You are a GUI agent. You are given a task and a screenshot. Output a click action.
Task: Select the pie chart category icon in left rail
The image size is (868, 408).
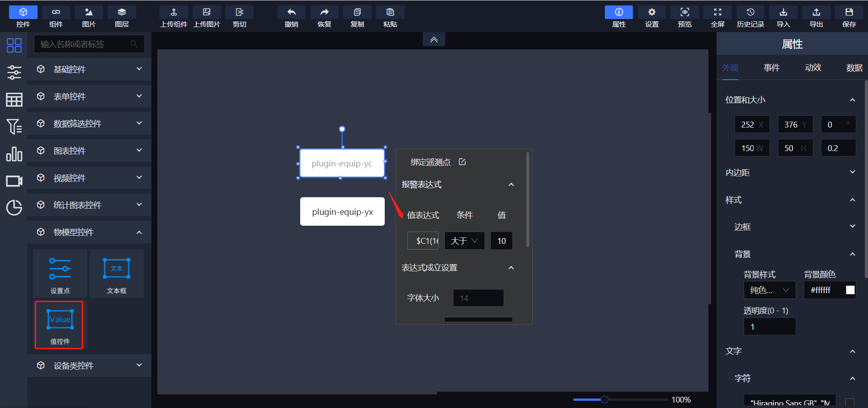tap(14, 208)
